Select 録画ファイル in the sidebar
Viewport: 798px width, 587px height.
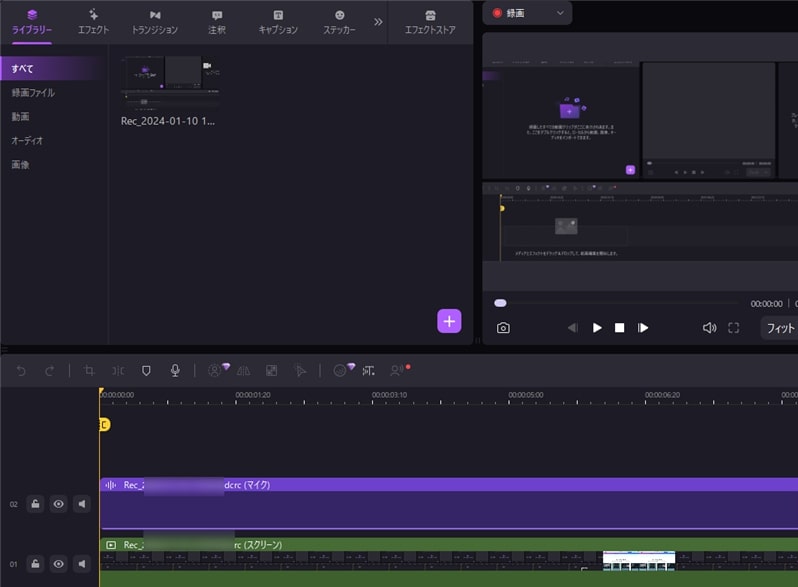pos(33,93)
